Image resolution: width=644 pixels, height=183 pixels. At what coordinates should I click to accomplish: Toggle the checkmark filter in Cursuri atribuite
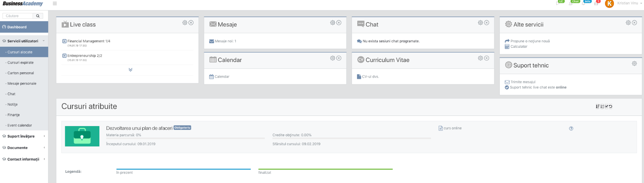tap(606, 107)
